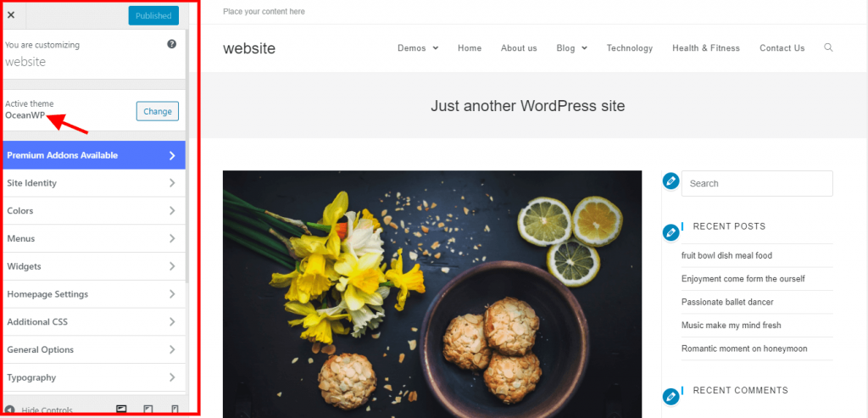Open the Site Identity section

coord(94,183)
